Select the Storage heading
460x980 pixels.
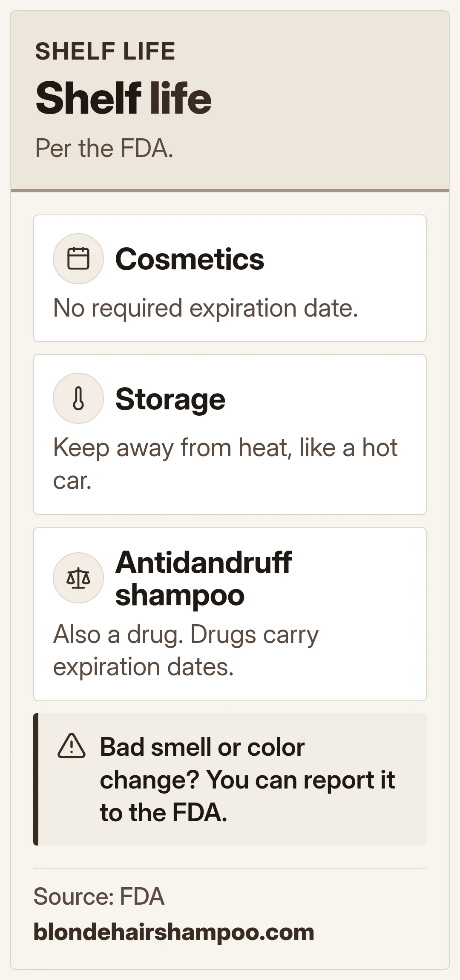pyautogui.click(x=170, y=399)
